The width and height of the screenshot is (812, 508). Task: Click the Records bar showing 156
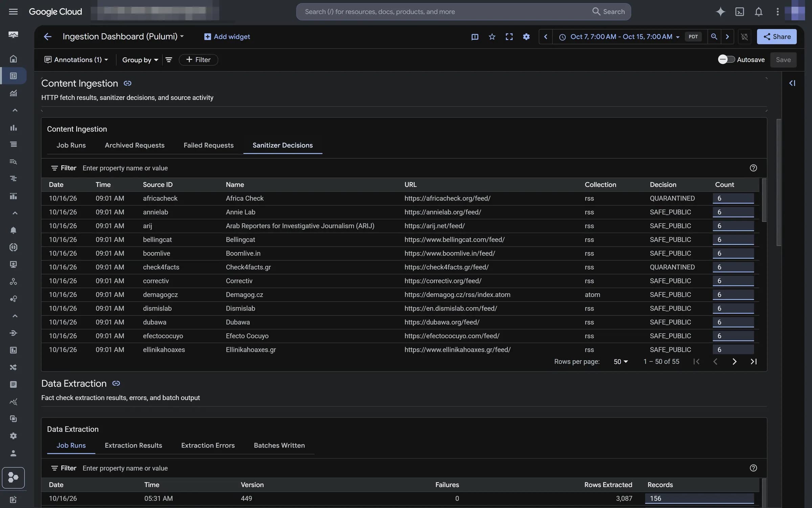(x=699, y=498)
